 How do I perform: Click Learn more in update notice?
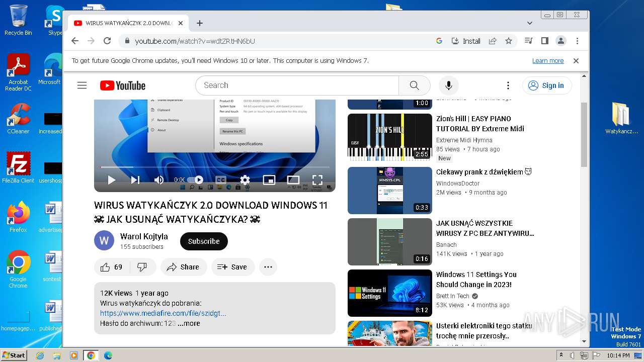[x=548, y=61]
